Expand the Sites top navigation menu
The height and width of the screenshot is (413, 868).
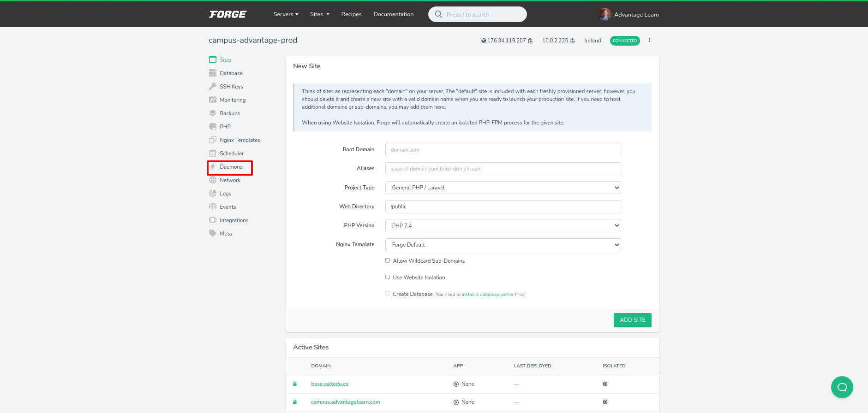click(320, 14)
